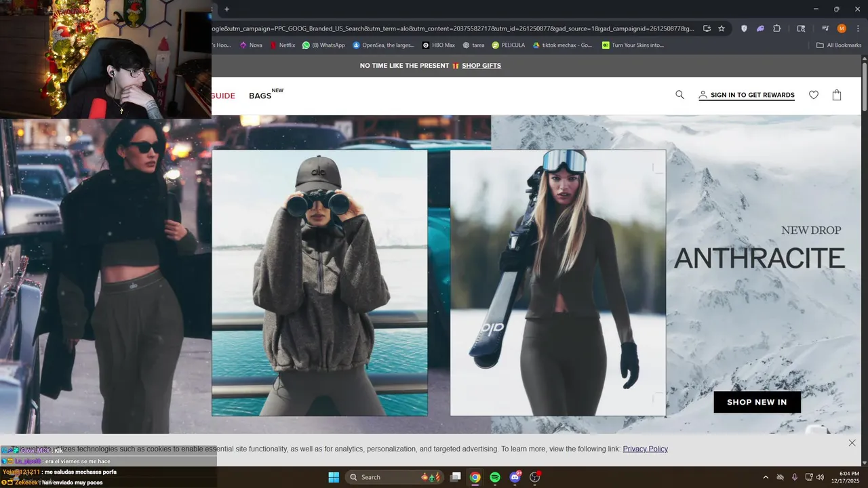The height and width of the screenshot is (488, 868).
Task: Click the Chrome taskbar icon
Action: (475, 477)
